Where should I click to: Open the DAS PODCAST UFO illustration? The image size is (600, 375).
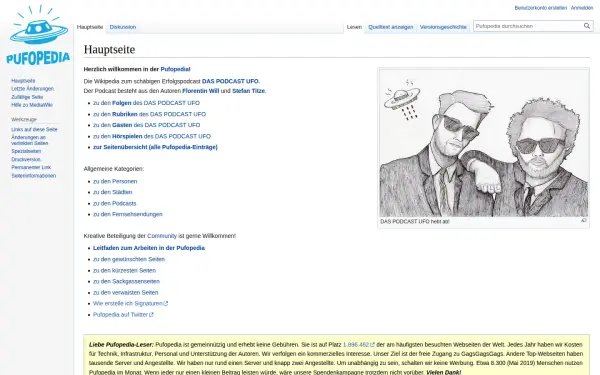point(484,143)
